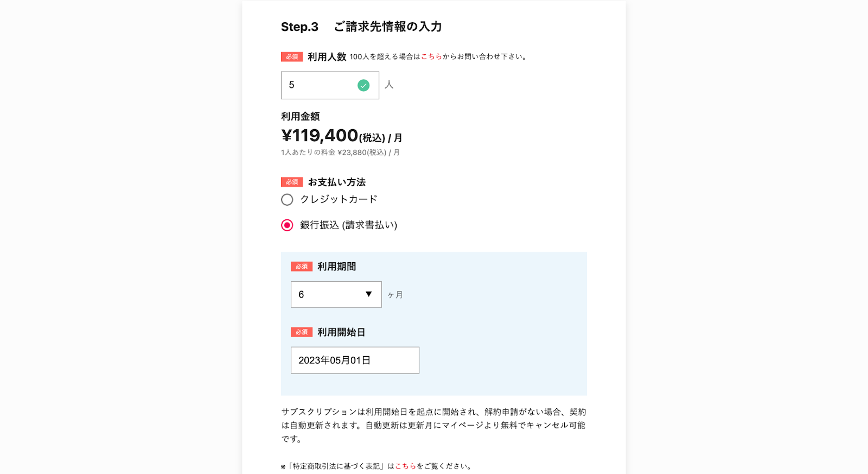
Task: Click the ヶ月 label next to the dropdown
Action: click(395, 294)
